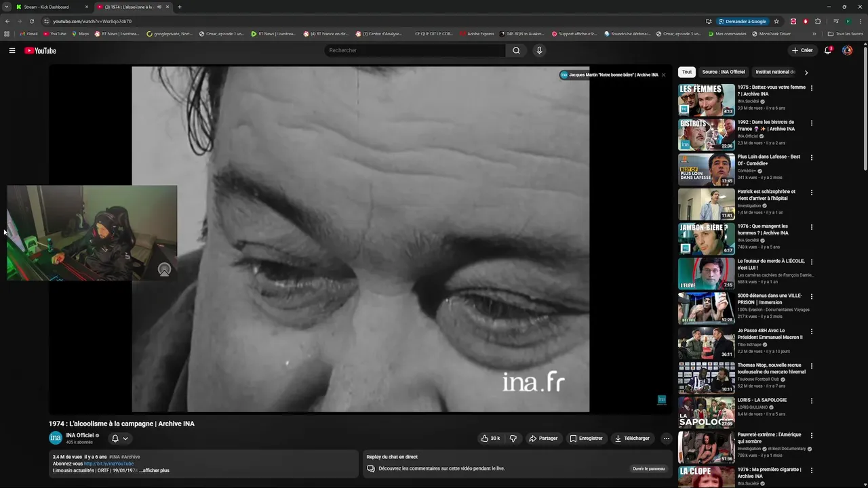Click the search magnifier button
The width and height of the screenshot is (868, 488).
point(516,50)
